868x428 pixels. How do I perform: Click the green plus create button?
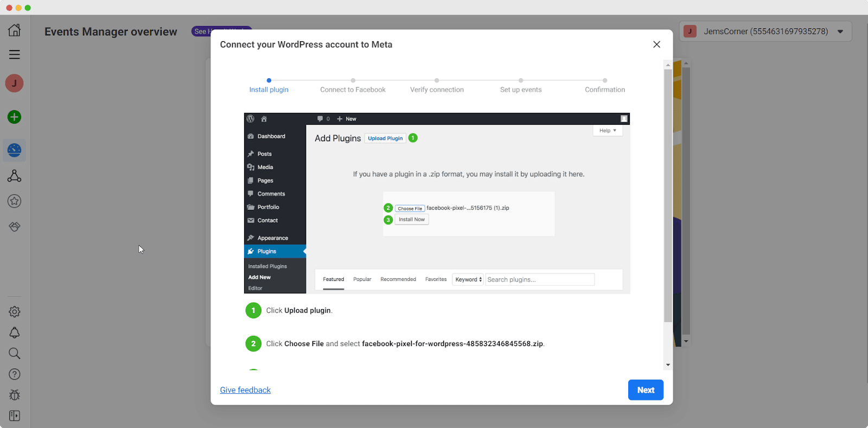[x=15, y=117]
